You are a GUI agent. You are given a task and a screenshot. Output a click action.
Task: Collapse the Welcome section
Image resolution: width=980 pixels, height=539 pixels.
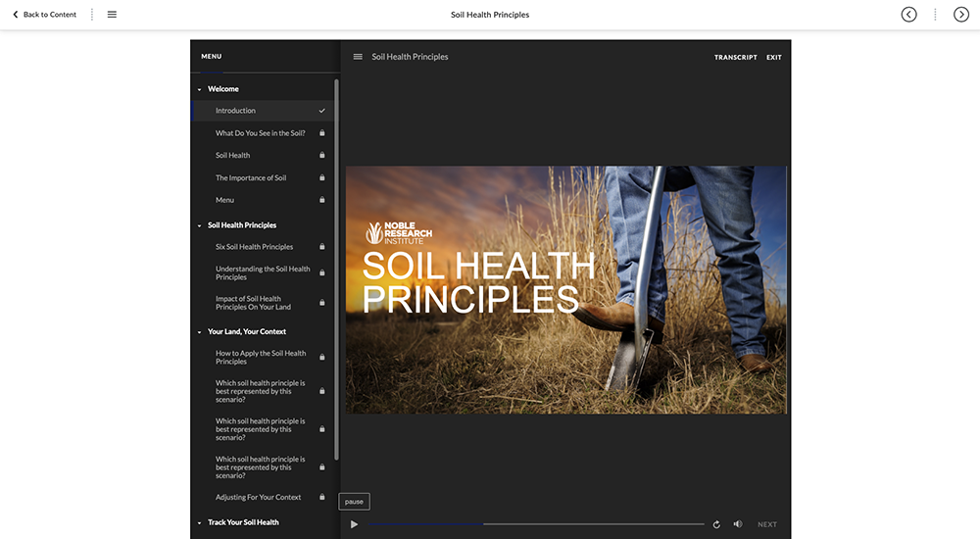[x=200, y=89]
